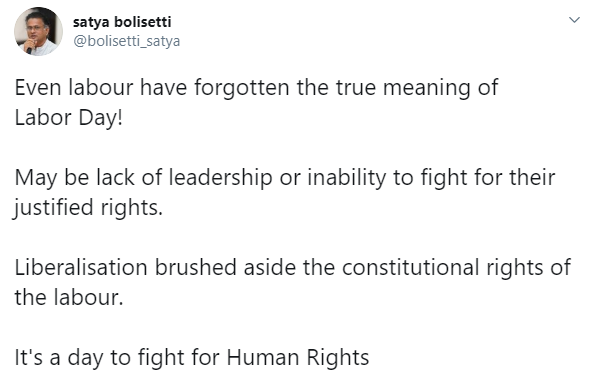Select the line ending 'true meaning of'
596x376 pixels.
(256, 88)
